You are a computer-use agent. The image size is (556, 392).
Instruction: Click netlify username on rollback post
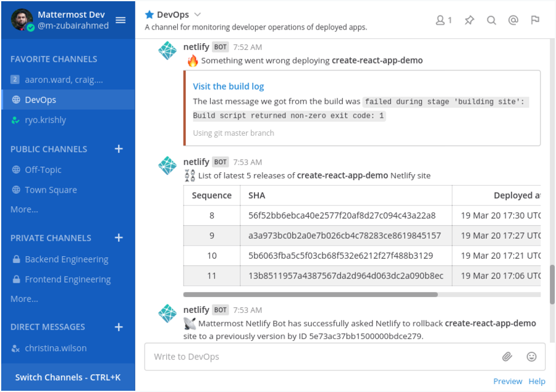pyautogui.click(x=196, y=310)
